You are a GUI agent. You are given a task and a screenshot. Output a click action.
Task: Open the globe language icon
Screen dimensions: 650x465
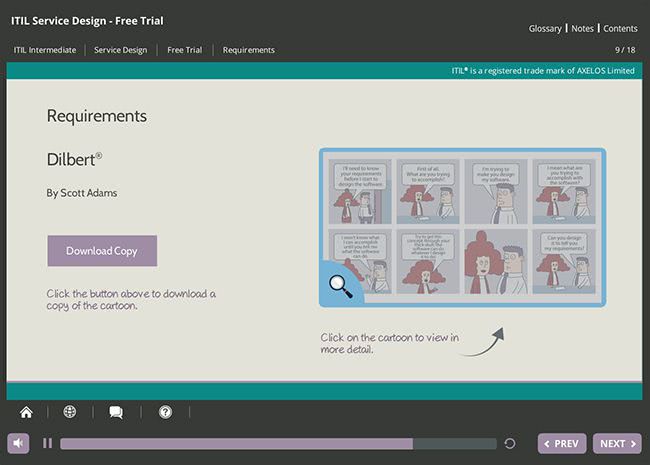point(70,412)
